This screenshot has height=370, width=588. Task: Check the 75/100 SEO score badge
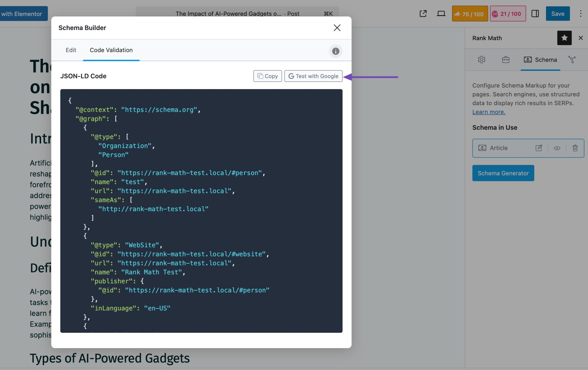pyautogui.click(x=469, y=14)
